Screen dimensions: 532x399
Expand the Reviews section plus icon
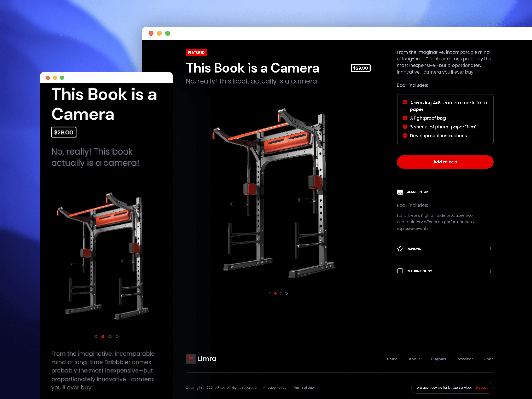(x=490, y=249)
